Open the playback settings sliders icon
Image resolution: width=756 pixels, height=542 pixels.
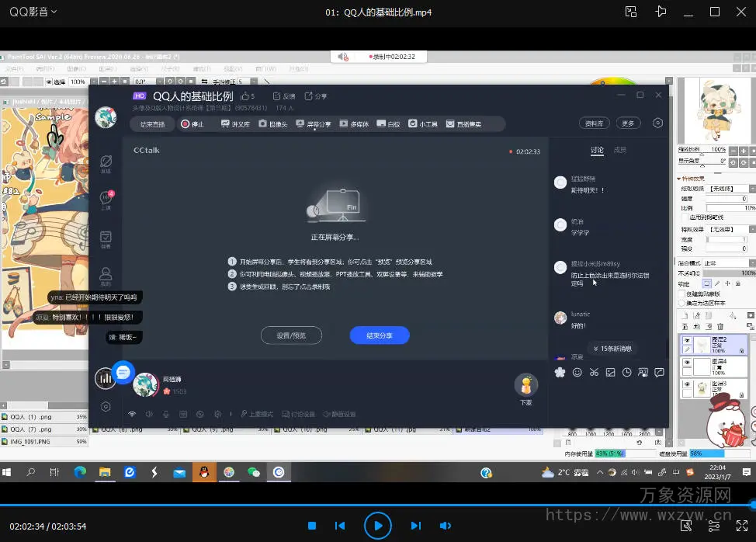(x=714, y=526)
